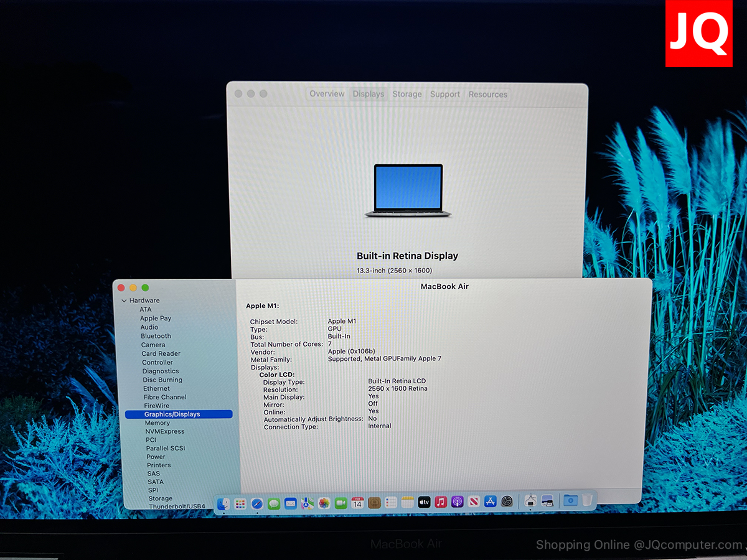Click the Apple M1 heading

pos(263,306)
